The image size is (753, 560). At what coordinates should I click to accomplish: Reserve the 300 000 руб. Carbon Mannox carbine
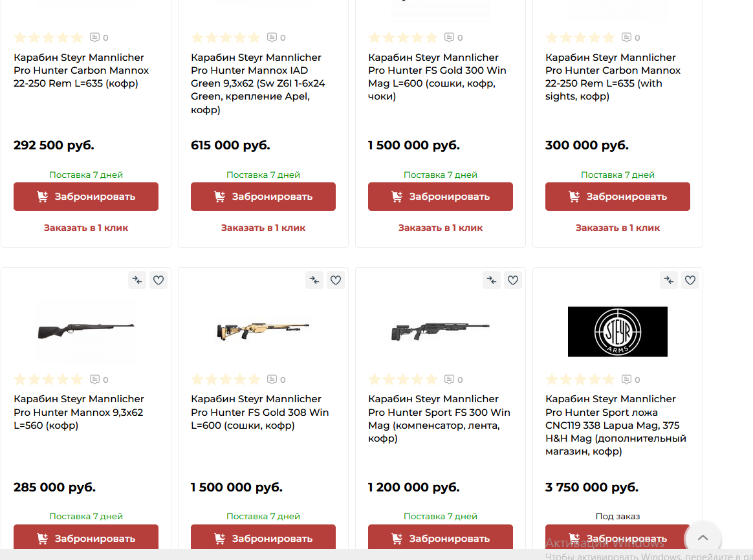(x=617, y=197)
